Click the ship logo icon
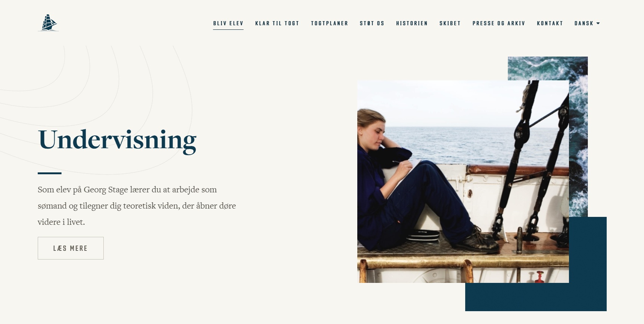 [x=48, y=23]
